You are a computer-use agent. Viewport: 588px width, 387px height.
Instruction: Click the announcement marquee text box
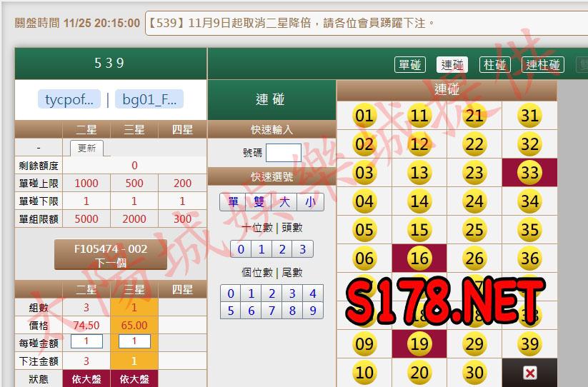[367, 24]
